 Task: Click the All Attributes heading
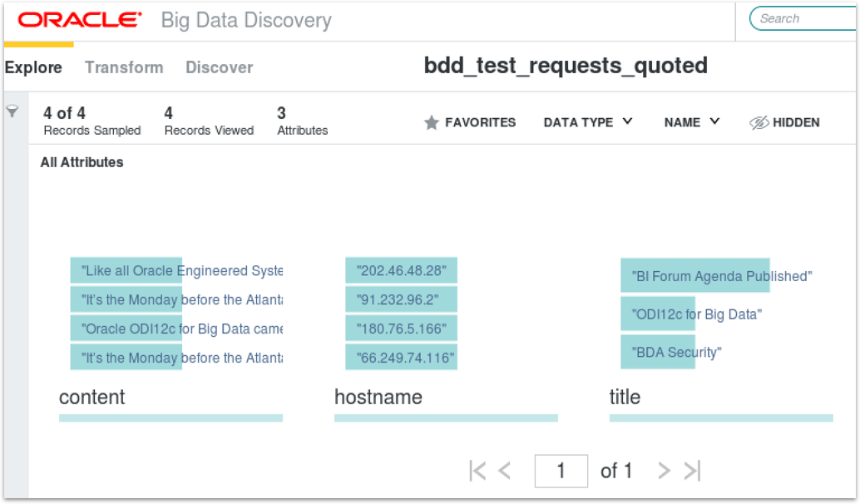click(x=82, y=162)
